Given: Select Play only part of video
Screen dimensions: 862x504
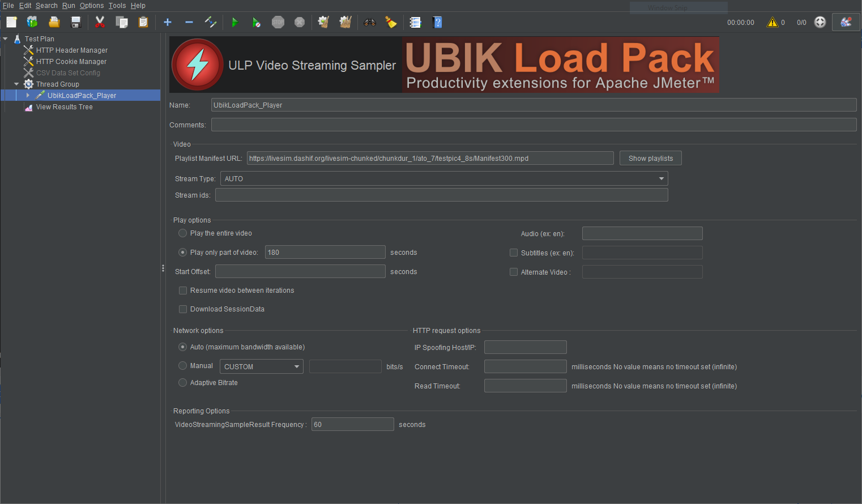Looking at the screenshot, I should click(x=182, y=253).
